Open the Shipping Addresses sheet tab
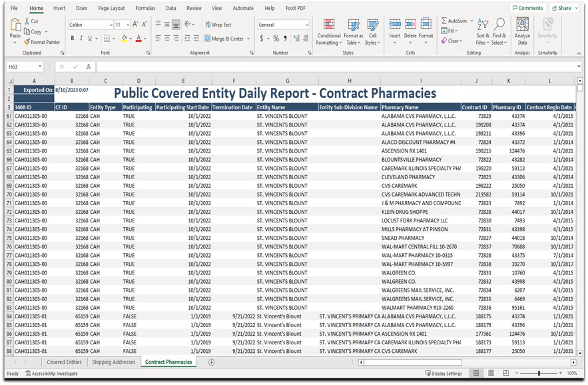This screenshot has width=588, height=385. click(x=114, y=362)
